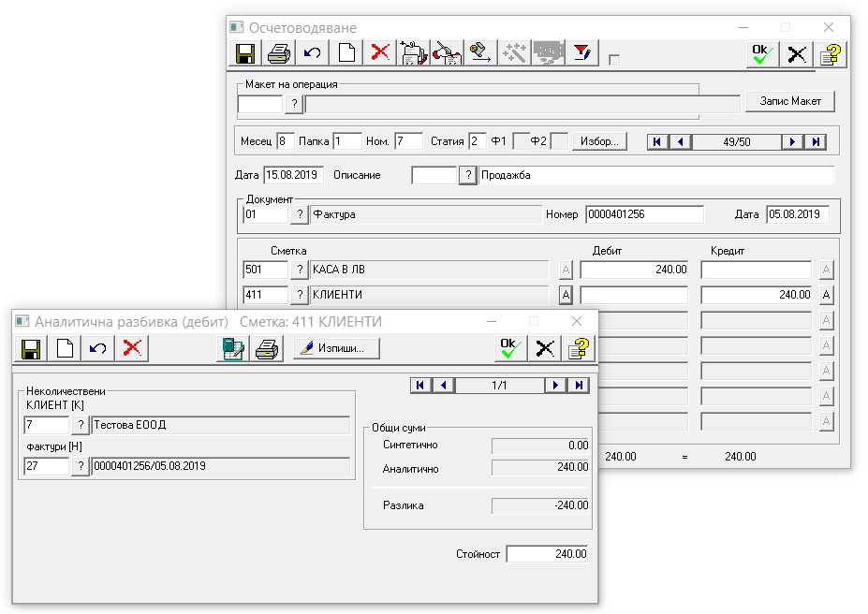This screenshot has height=614, width=868.
Task: Click the filter funnel icon in Осчетоводяване toolbar
Action: pyautogui.click(x=581, y=53)
